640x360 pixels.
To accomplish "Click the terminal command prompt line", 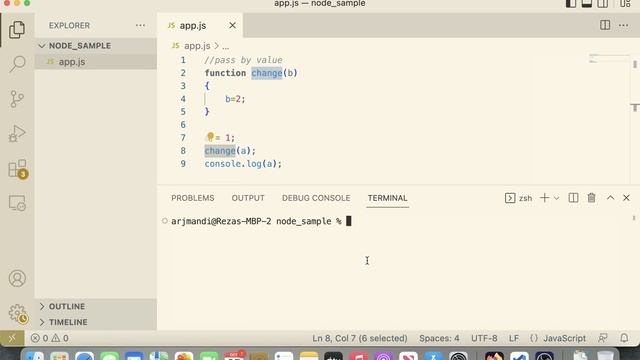I will click(261, 221).
